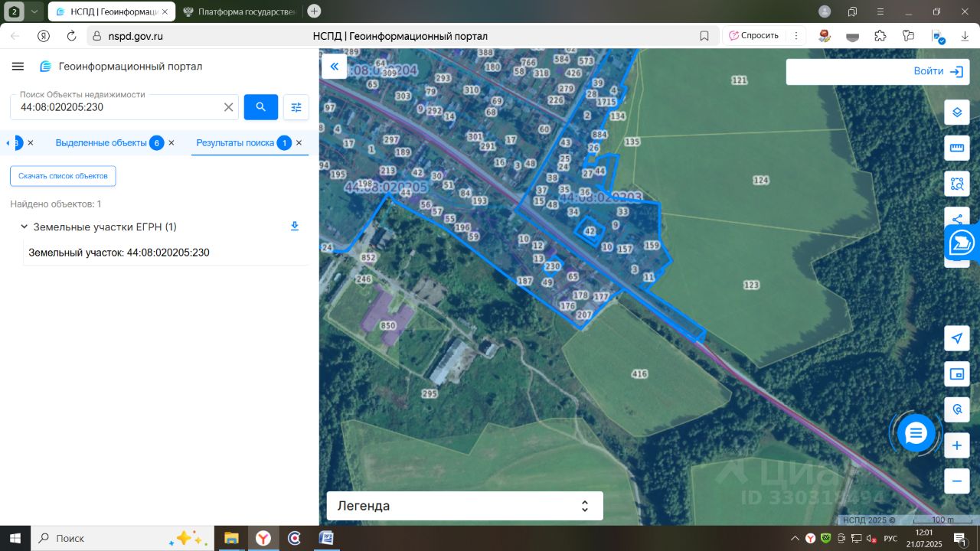
Task: Open the blue chat support bubble
Action: (x=916, y=433)
